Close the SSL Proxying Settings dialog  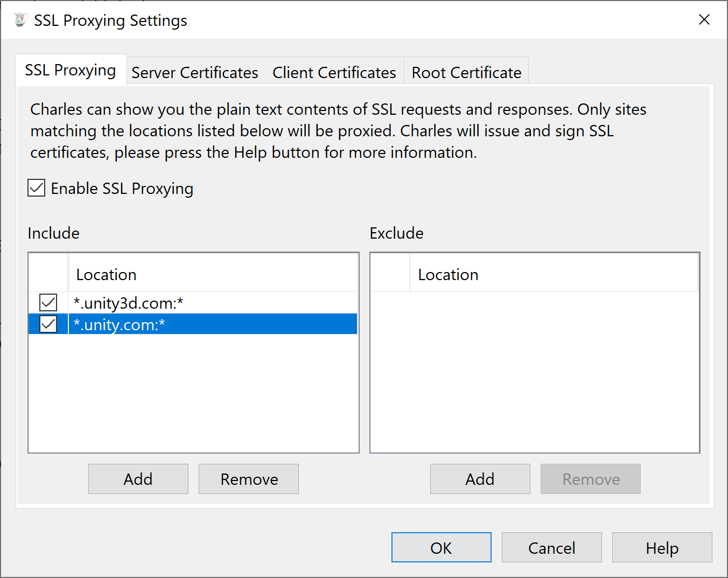click(x=704, y=20)
